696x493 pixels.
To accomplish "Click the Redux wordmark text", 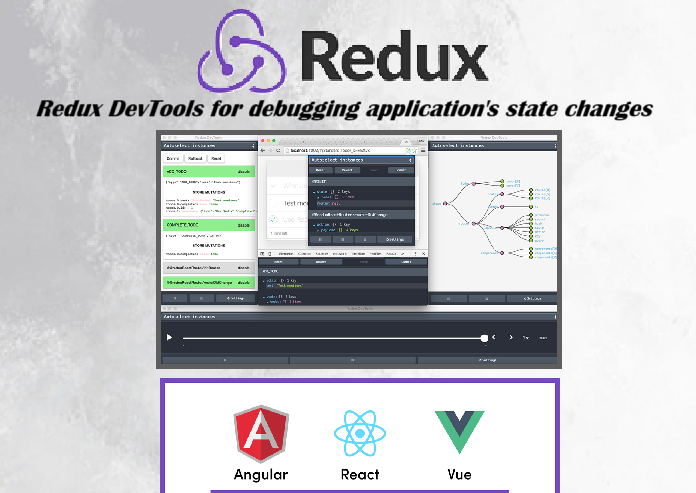I will point(394,56).
